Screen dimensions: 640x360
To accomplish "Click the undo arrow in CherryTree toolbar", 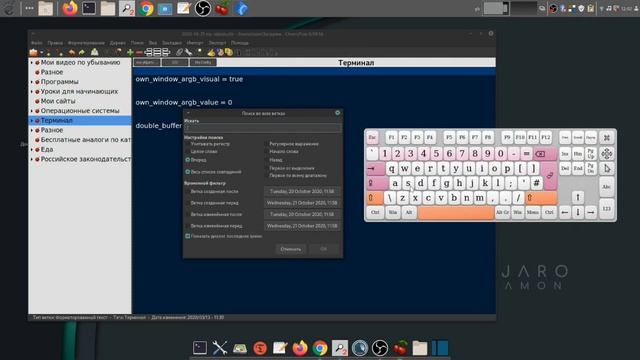I will click(72, 52).
